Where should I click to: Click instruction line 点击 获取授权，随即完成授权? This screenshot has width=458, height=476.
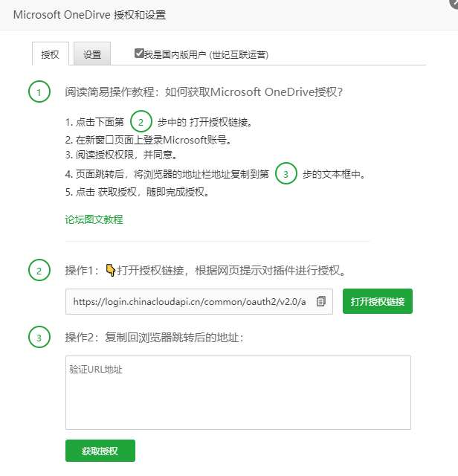(x=138, y=192)
